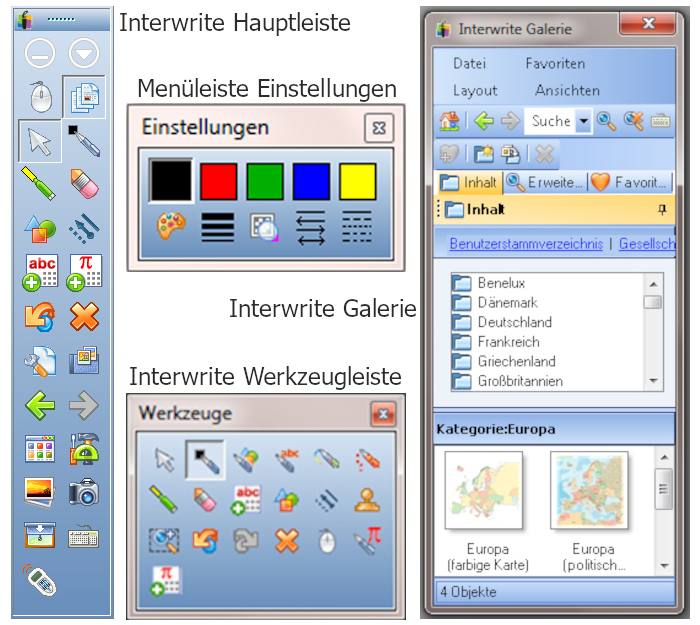Viewport: 700px width, 625px height.
Task: Open the transparency option in Einstellungen
Action: pos(264,227)
